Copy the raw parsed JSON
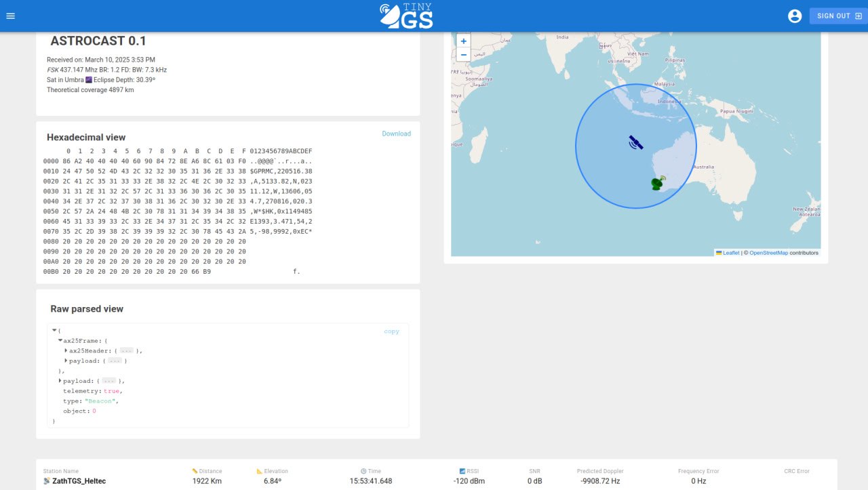 point(391,331)
